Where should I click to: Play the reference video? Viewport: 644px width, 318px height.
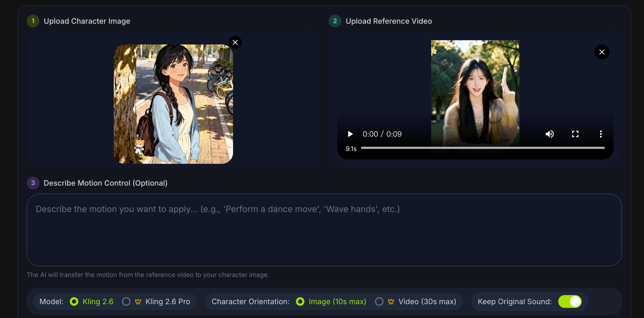pos(350,134)
